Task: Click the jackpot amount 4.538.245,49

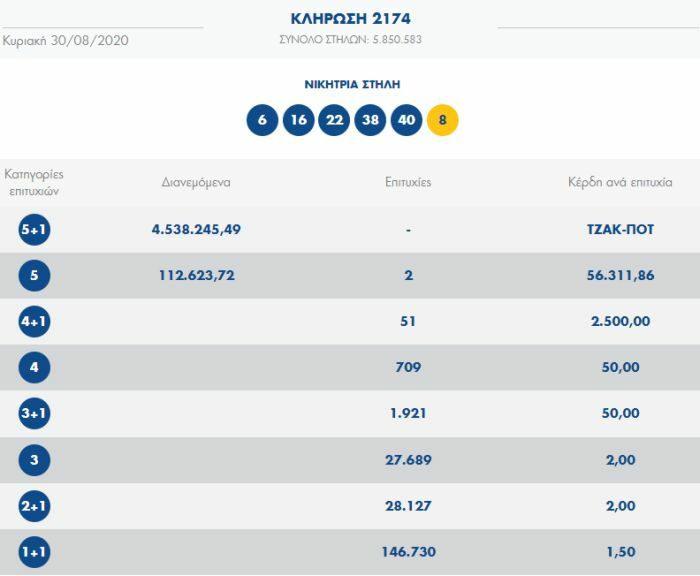Action: point(196,229)
